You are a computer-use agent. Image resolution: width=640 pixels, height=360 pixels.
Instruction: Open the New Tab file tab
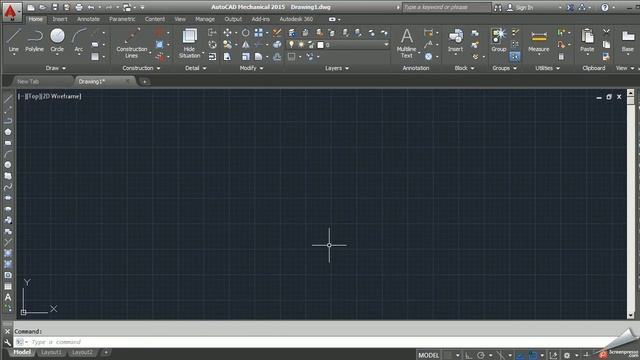click(28, 82)
